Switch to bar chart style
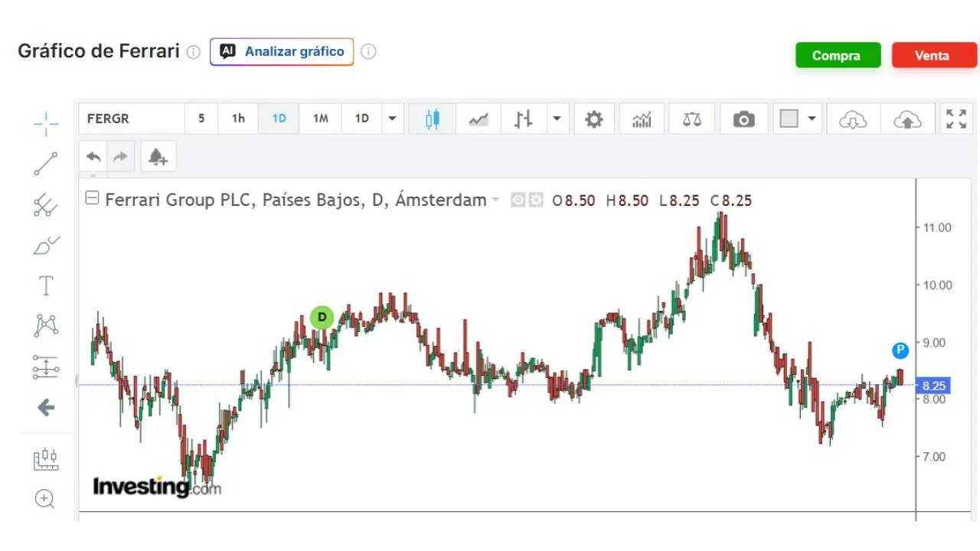Viewport: 980px width, 551px height. point(524,119)
